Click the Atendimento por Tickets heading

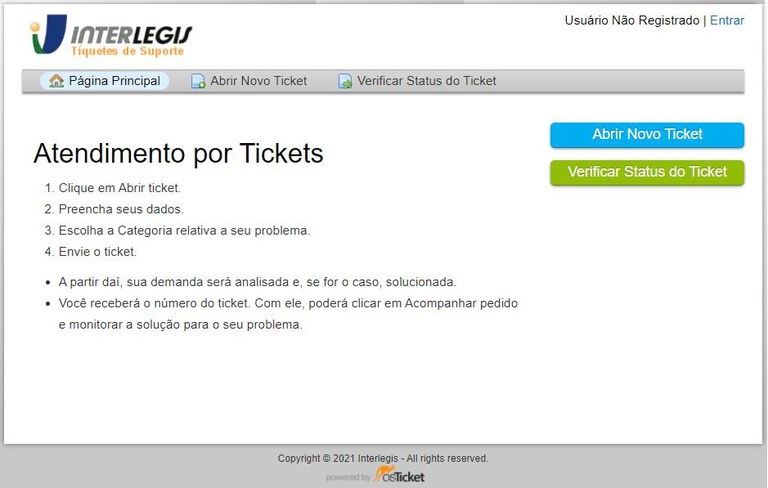click(178, 153)
